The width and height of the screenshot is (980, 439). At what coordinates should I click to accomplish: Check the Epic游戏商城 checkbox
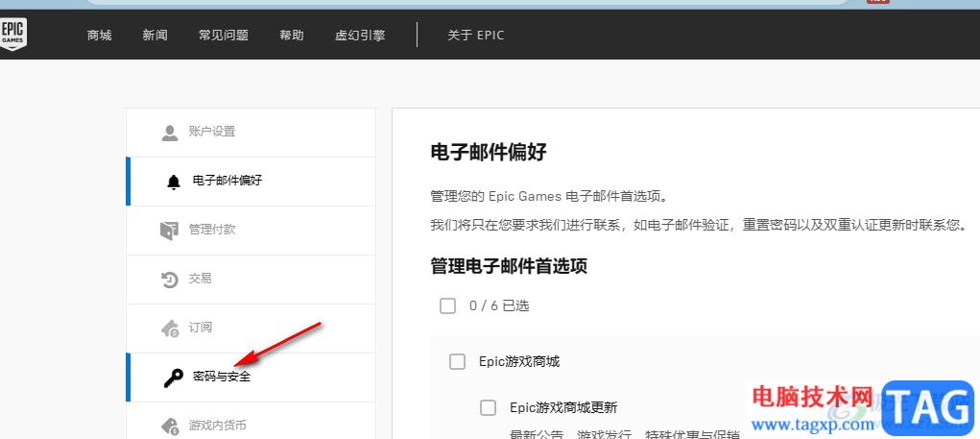pos(458,361)
